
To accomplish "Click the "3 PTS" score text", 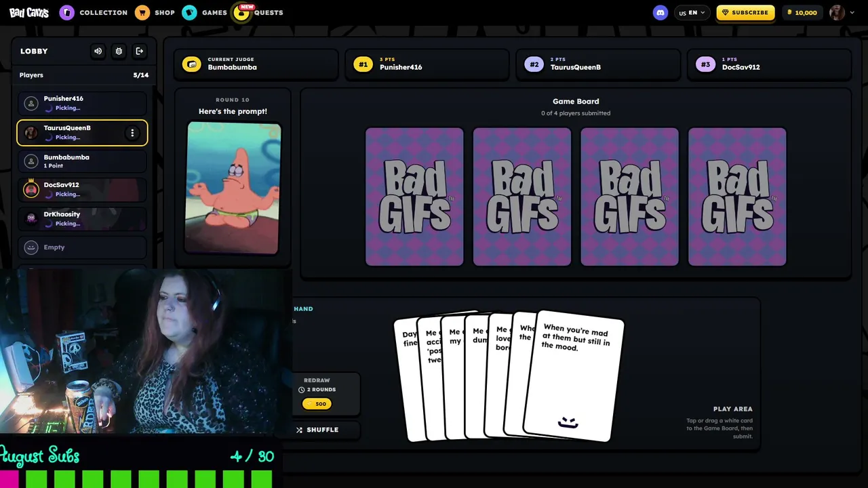I will [x=387, y=60].
